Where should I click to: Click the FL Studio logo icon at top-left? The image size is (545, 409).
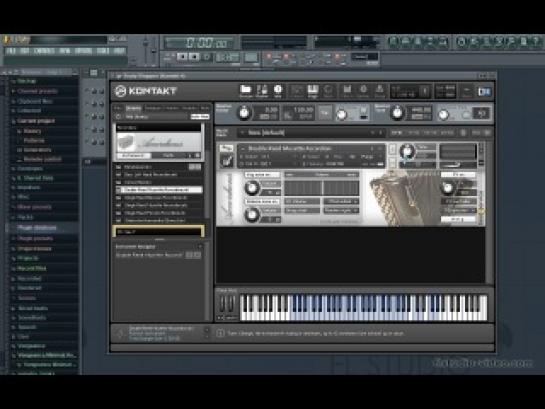click(x=7, y=40)
